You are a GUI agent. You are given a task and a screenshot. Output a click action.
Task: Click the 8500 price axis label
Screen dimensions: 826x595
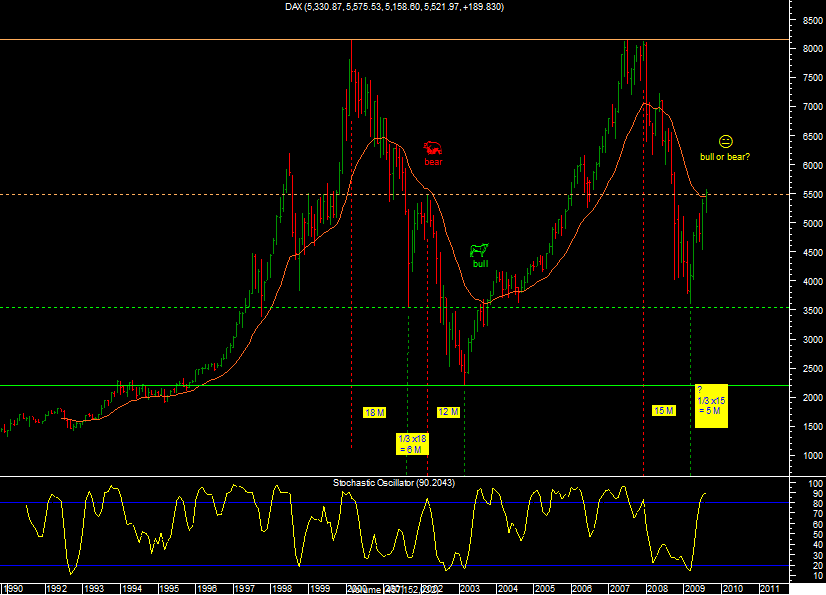(813, 21)
